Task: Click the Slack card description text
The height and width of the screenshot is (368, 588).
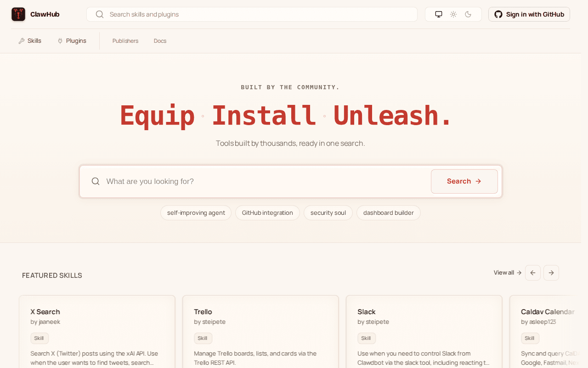Action: point(424,358)
